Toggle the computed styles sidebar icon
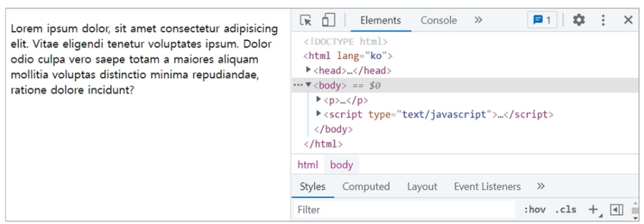The width and height of the screenshot is (644, 224). [x=616, y=210]
